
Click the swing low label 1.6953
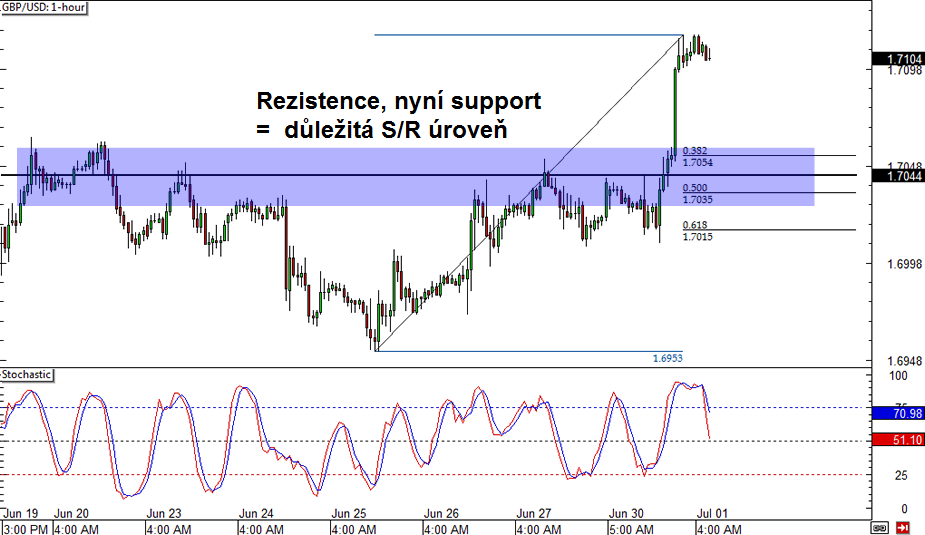click(x=667, y=358)
